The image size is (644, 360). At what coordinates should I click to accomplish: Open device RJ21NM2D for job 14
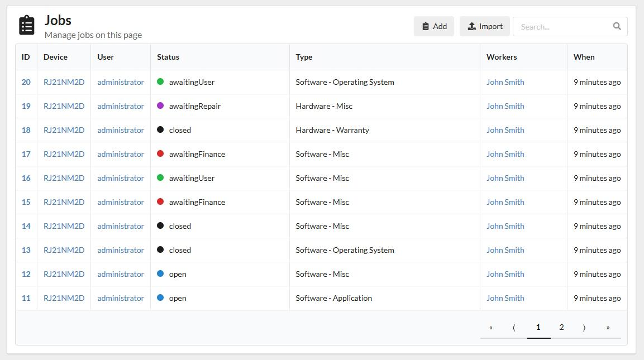[64, 226]
